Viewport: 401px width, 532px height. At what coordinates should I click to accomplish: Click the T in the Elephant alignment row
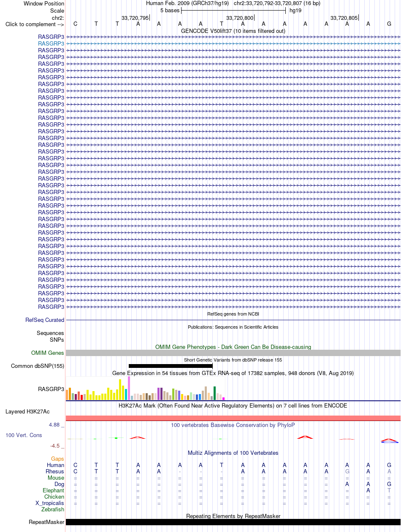[x=389, y=491]
